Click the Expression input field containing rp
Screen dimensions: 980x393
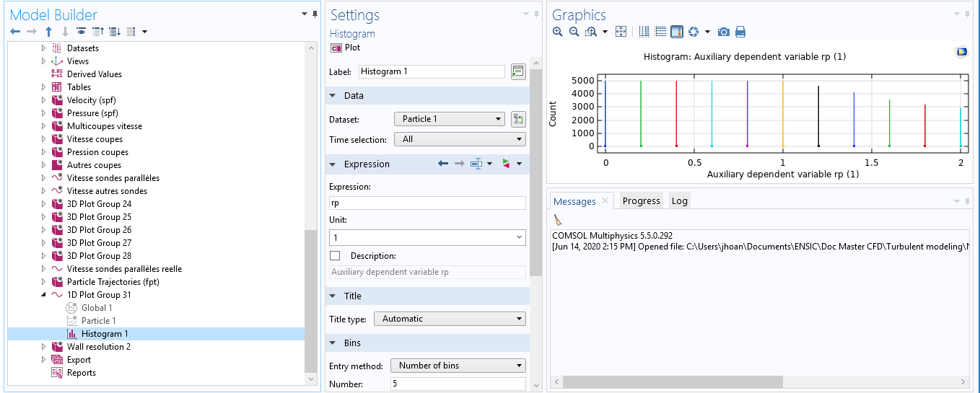tap(427, 203)
